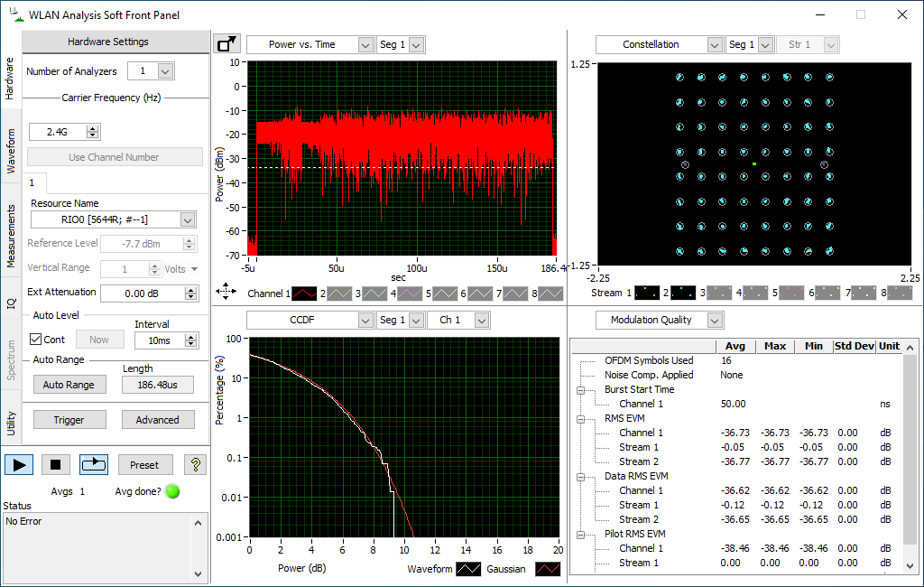
Task: Switch to the Utility side tab
Action: pyautogui.click(x=10, y=423)
